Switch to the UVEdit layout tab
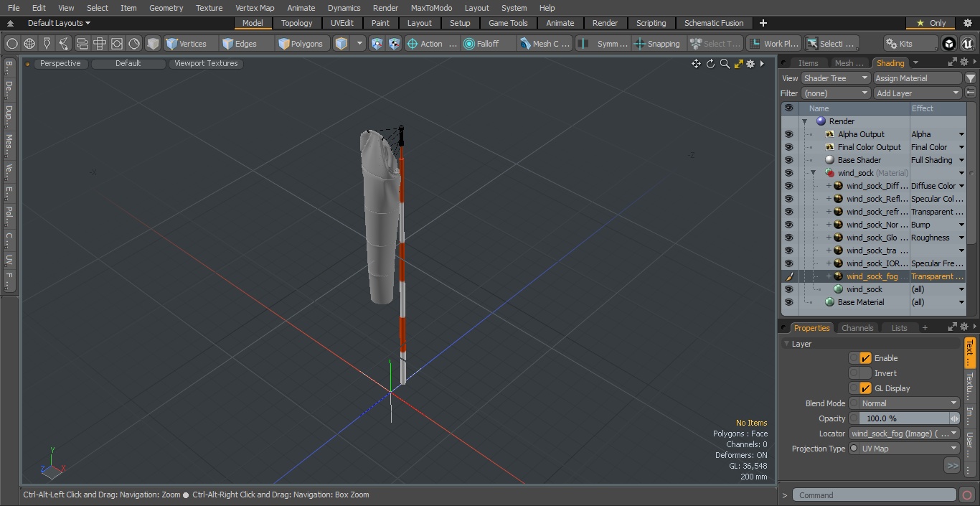This screenshot has height=506, width=980. coord(341,23)
